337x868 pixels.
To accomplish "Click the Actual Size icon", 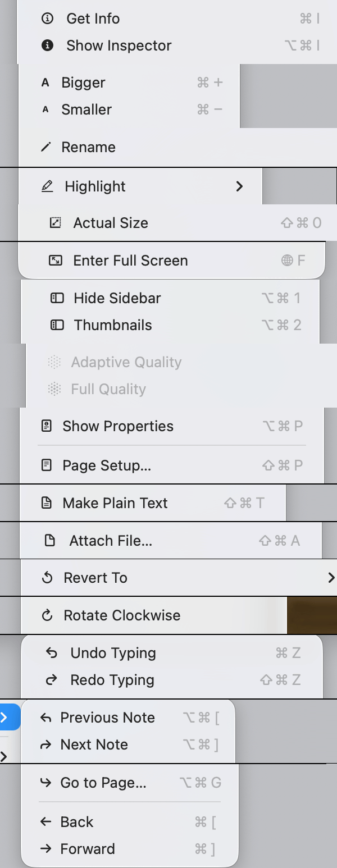I will (x=55, y=223).
